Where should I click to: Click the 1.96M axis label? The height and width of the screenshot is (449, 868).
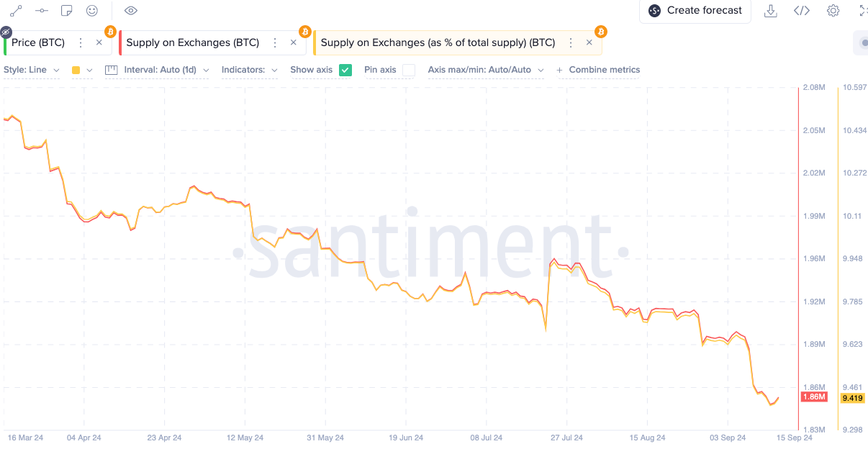point(814,258)
